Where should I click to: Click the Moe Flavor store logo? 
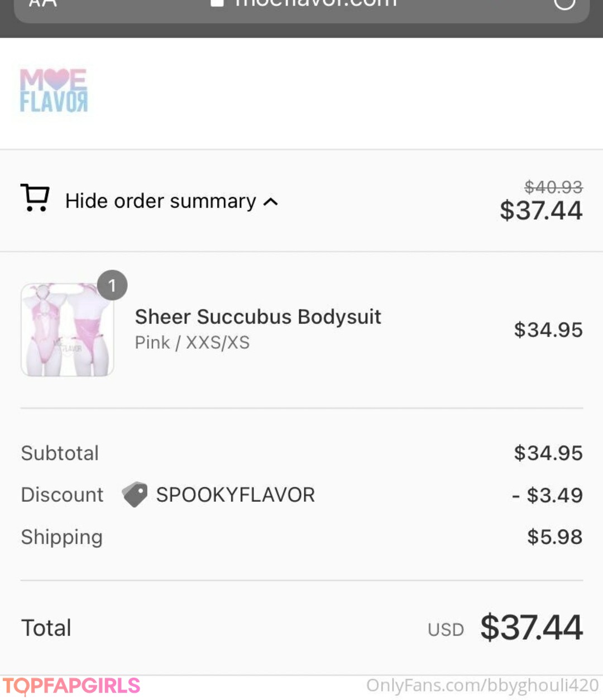[x=54, y=90]
